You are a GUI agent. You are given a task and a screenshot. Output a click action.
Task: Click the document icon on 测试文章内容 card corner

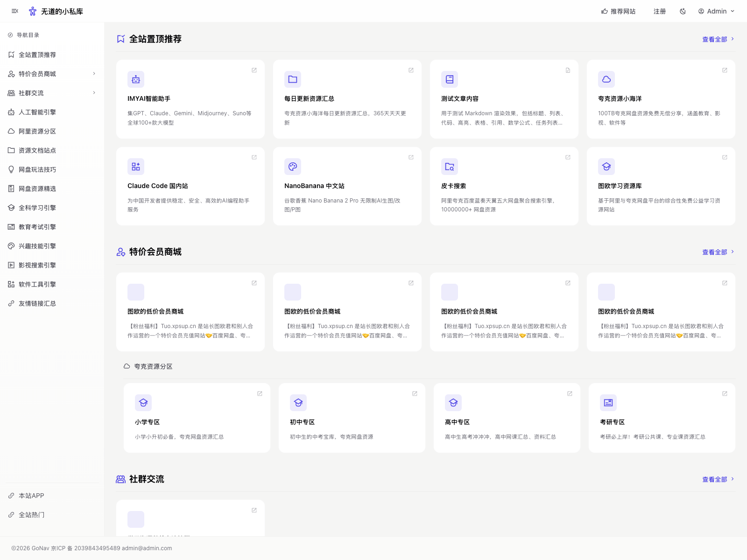(568, 70)
